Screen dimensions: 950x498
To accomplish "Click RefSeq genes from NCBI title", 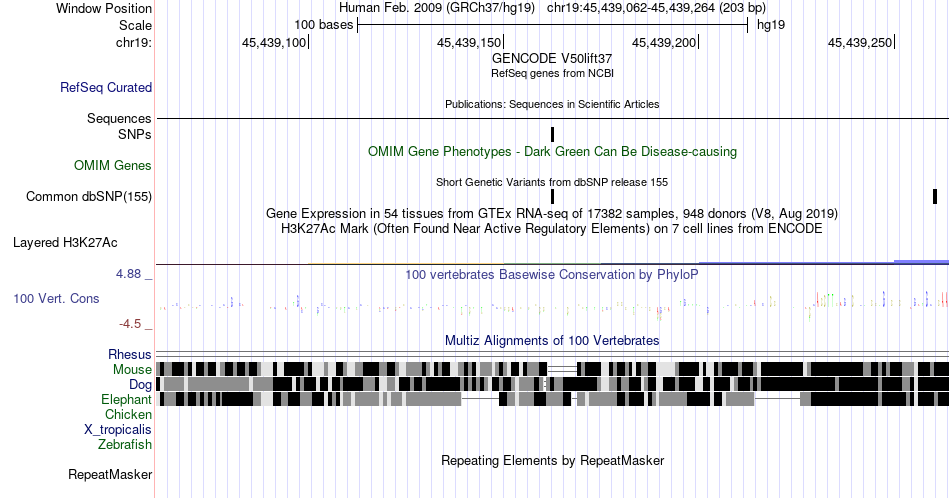I will [x=552, y=73].
